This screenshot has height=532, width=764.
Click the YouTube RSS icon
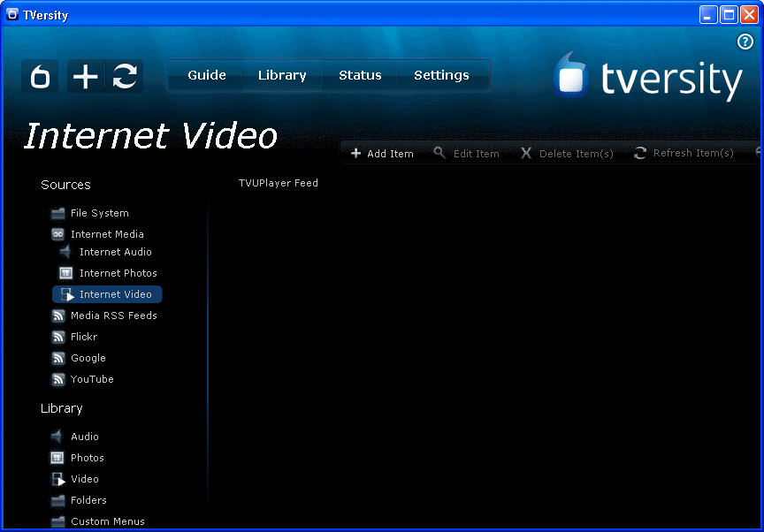point(58,379)
